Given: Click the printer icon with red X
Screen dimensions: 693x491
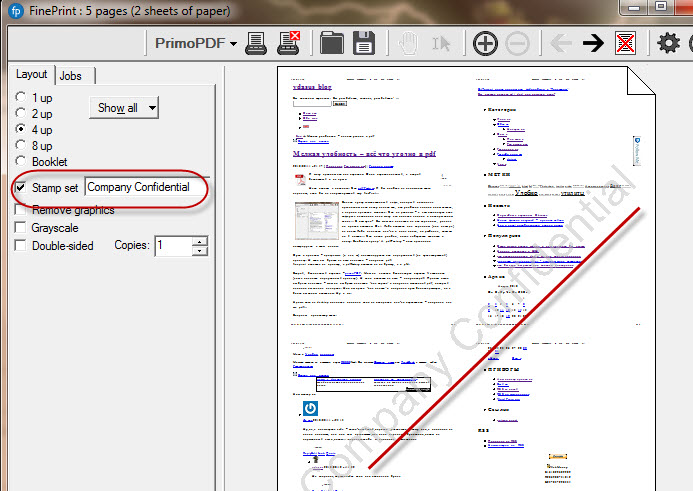Looking at the screenshot, I should click(x=288, y=43).
